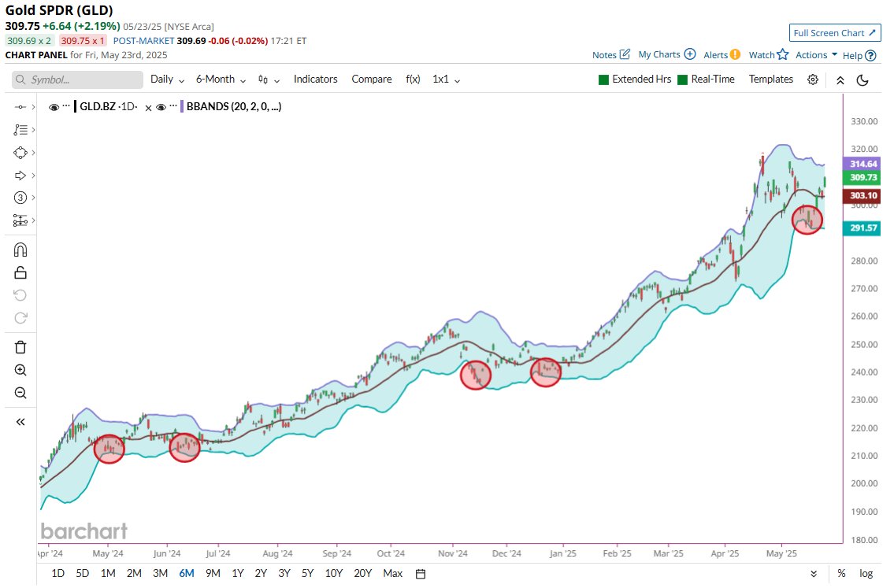Image resolution: width=894 pixels, height=588 pixels.
Task: Expand the line tool submenu arrow
Action: (x=34, y=107)
